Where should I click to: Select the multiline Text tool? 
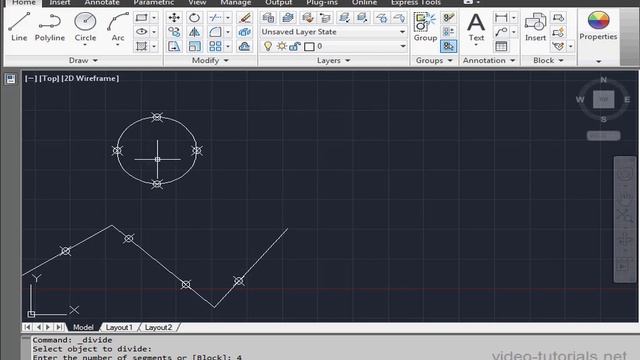tap(476, 27)
